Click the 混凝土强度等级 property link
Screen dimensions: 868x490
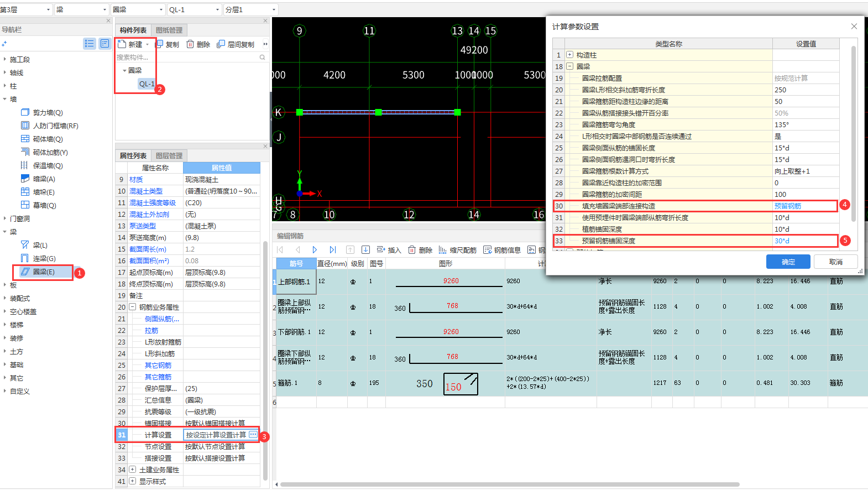point(153,203)
